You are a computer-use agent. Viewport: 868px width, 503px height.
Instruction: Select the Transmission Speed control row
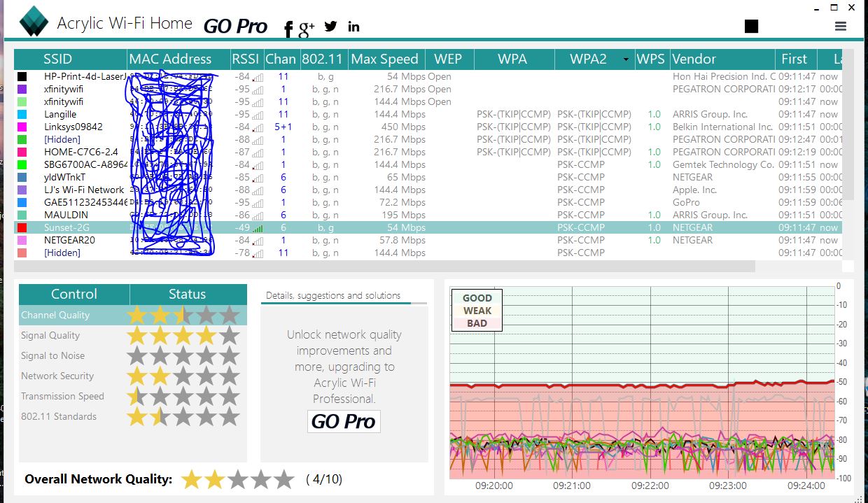(133, 397)
